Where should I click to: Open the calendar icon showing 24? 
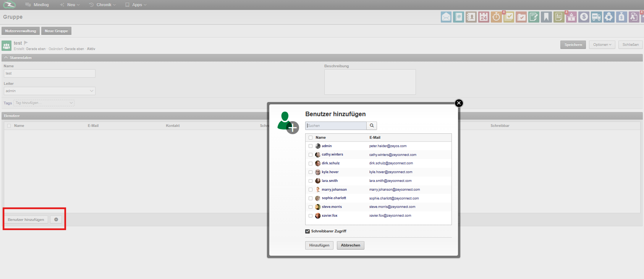(484, 17)
